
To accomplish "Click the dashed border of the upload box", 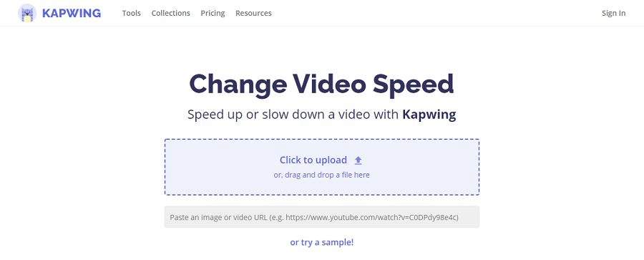I will click(x=322, y=140).
